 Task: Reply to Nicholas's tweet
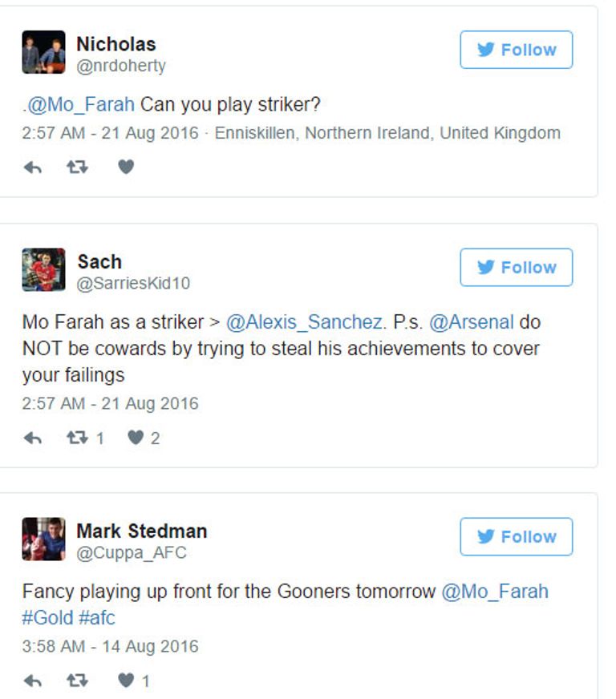click(x=32, y=168)
